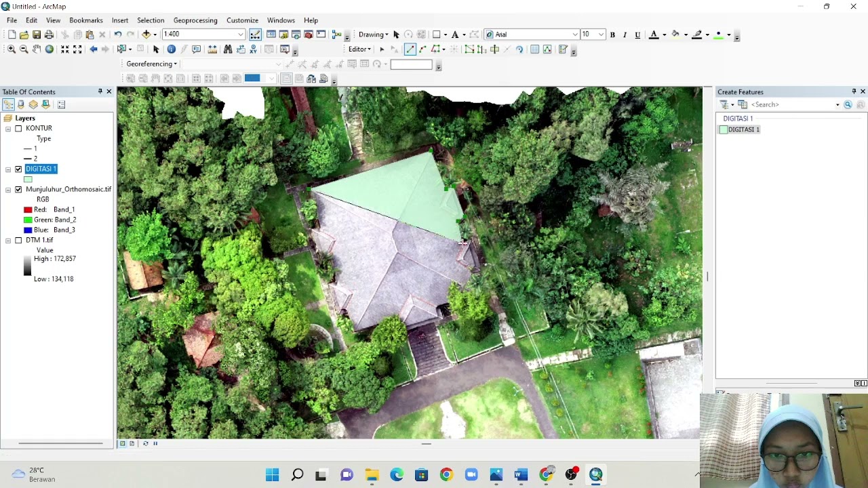868x488 pixels.
Task: Click the Rotate tool on Editor toolbar
Action: tap(519, 49)
